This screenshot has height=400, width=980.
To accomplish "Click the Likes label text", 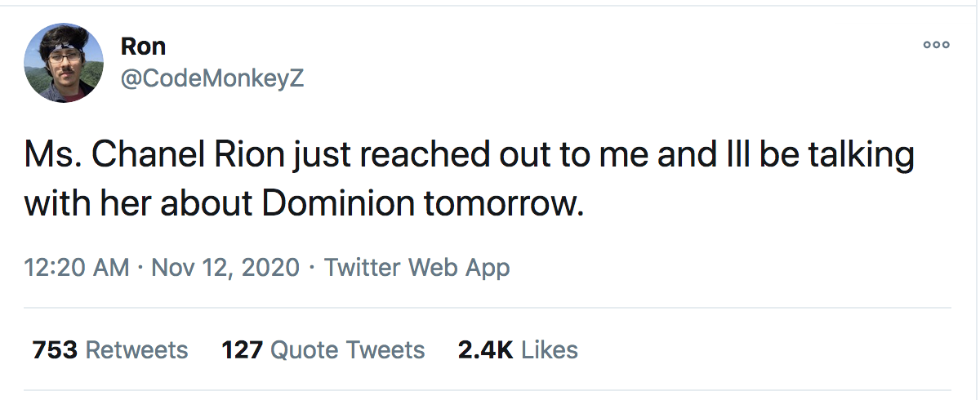I will [x=550, y=350].
